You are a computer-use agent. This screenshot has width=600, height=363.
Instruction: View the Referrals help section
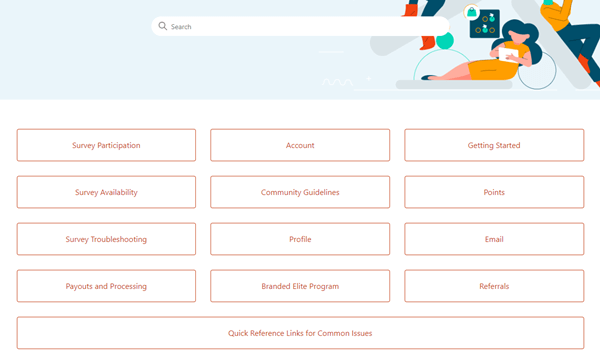[494, 286]
